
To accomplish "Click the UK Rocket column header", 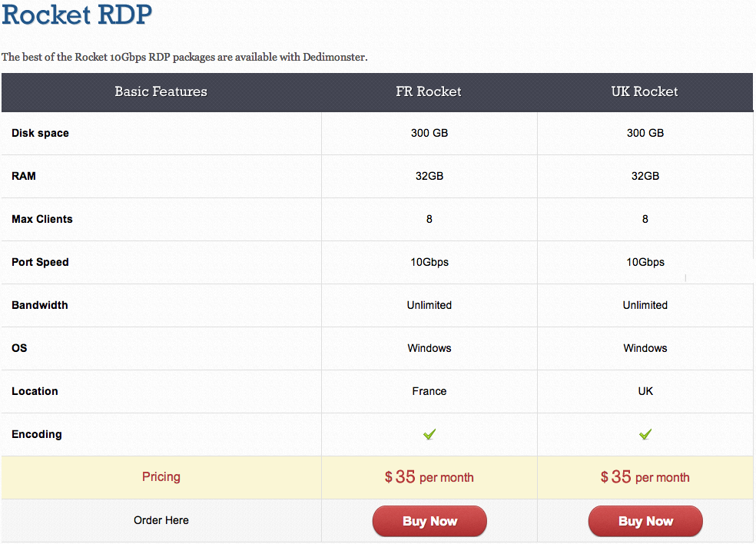I will 645,91.
